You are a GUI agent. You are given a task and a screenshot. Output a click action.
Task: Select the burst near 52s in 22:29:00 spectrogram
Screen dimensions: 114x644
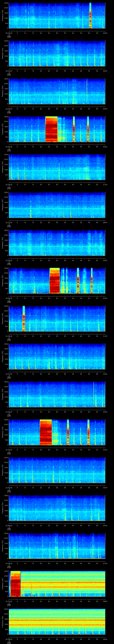coord(92,281)
